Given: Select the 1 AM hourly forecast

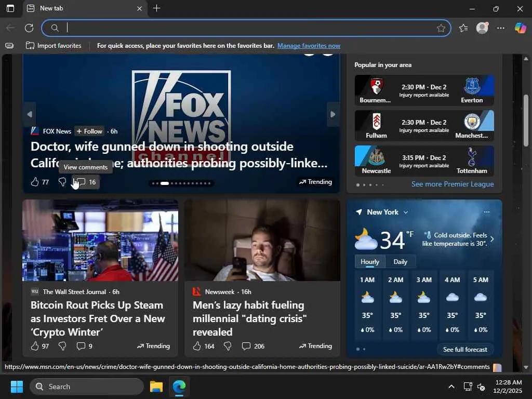Looking at the screenshot, I should (367, 305).
